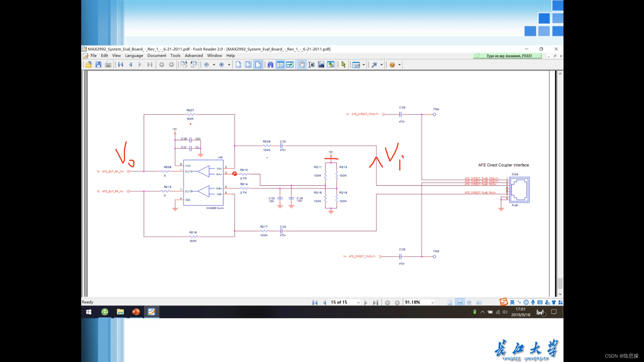Open the notification center icon
This screenshot has height=362, width=644.
click(x=554, y=312)
